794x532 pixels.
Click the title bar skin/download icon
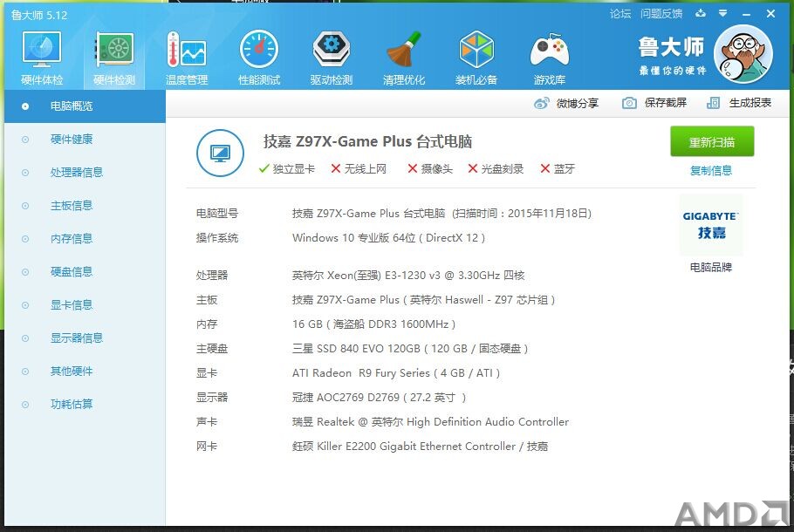pyautogui.click(x=701, y=13)
